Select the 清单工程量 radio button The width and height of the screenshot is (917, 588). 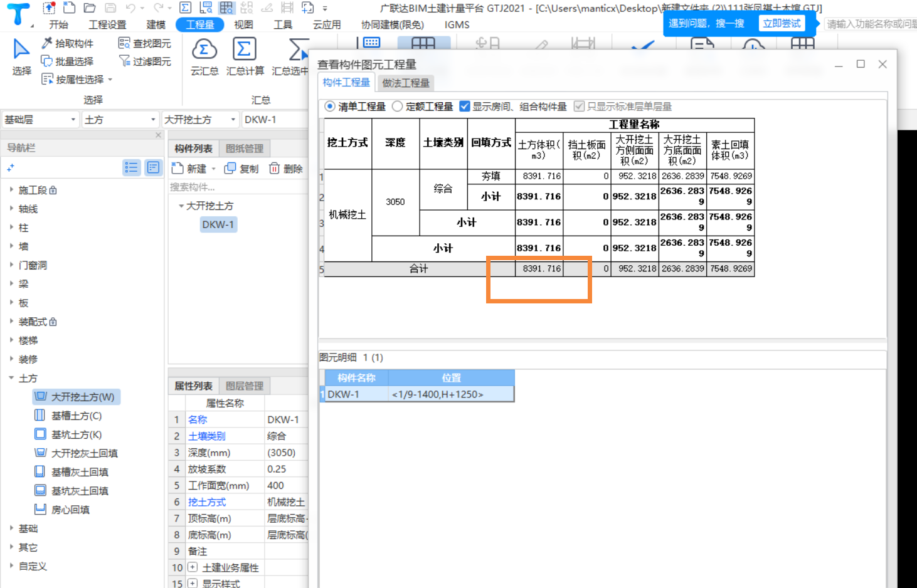[330, 107]
